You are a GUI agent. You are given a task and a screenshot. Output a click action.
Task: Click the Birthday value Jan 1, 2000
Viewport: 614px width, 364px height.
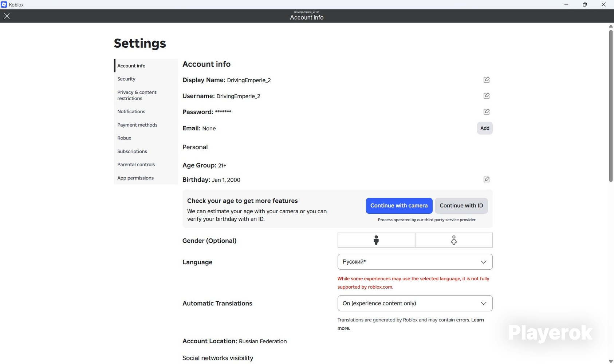pos(226,180)
